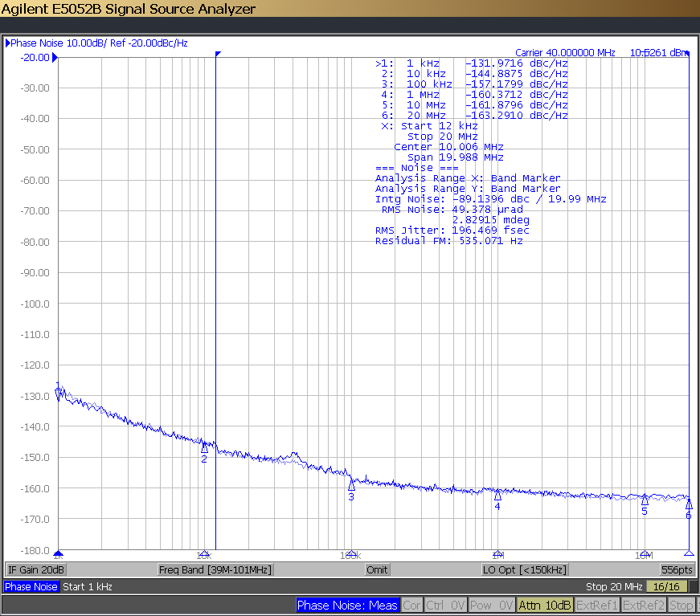Click the Cor correction status indicator

[411, 606]
